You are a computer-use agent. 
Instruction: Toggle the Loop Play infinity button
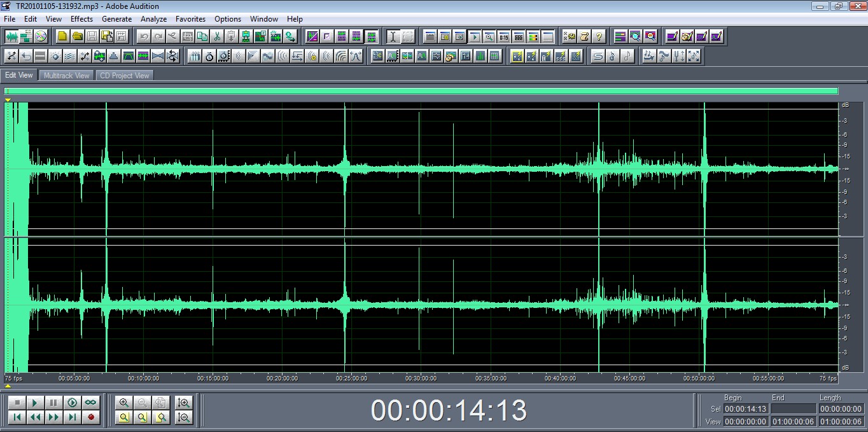[x=91, y=402]
